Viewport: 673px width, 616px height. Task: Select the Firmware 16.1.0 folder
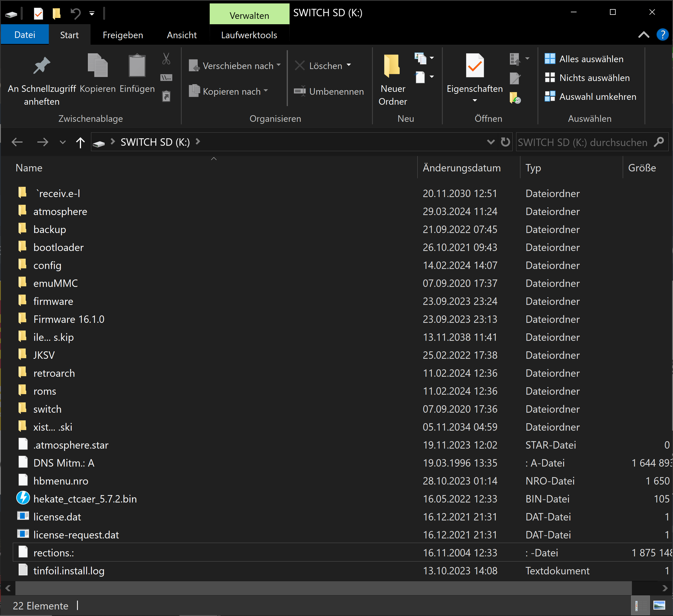69,319
